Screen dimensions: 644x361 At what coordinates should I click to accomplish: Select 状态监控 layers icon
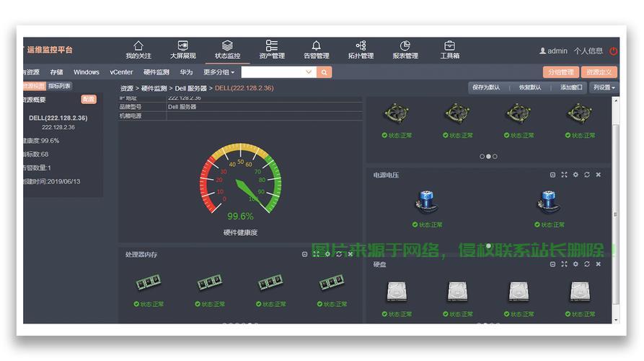coord(227,45)
